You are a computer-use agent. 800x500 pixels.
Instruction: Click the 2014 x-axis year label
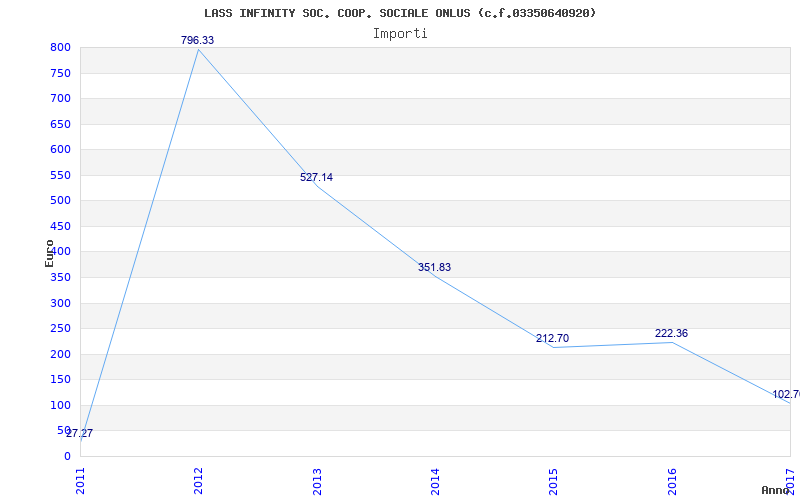(435, 481)
